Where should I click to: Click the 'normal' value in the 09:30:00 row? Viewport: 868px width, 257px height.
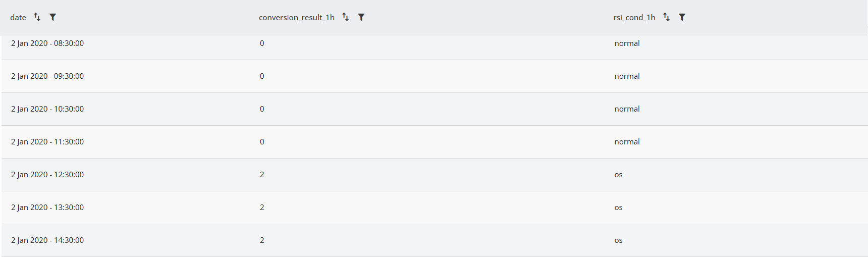click(627, 76)
